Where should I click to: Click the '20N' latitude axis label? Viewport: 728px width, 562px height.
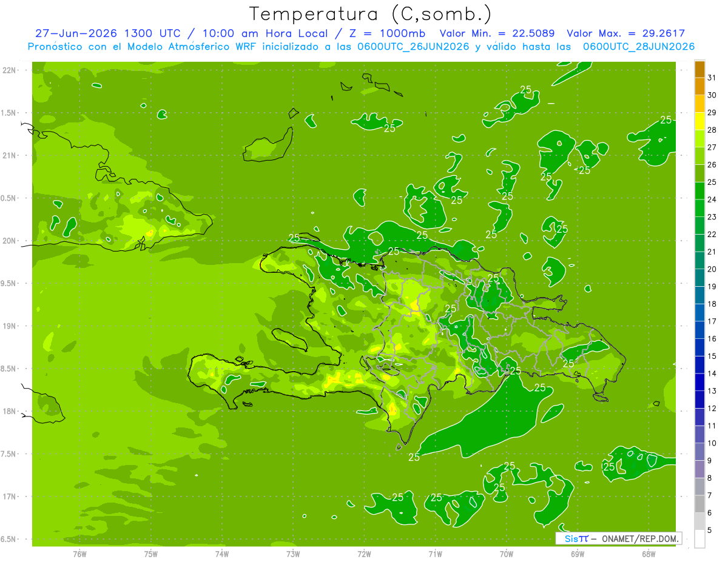point(9,241)
